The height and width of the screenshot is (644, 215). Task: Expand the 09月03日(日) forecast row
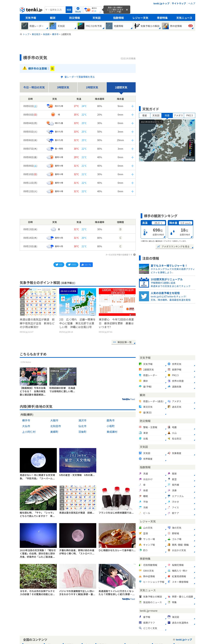coord(132,115)
